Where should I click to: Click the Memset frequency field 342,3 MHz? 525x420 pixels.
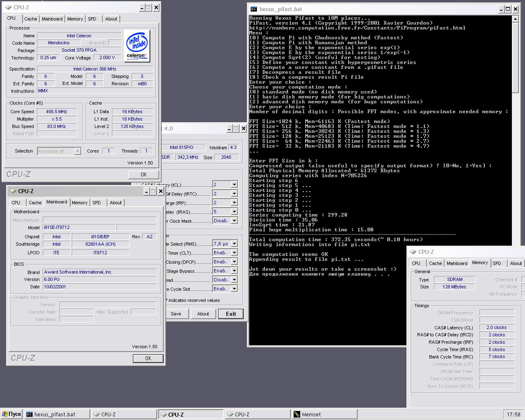pyautogui.click(x=188, y=157)
